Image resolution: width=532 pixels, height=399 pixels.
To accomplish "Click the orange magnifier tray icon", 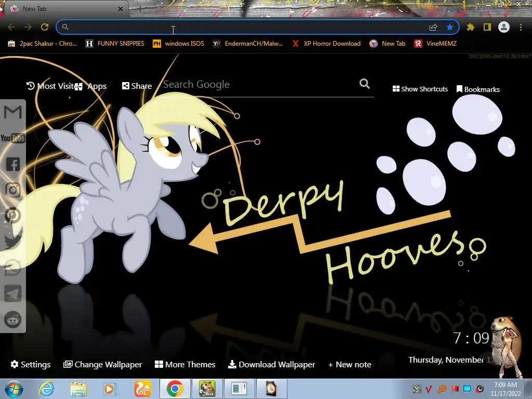I will click(x=442, y=389).
